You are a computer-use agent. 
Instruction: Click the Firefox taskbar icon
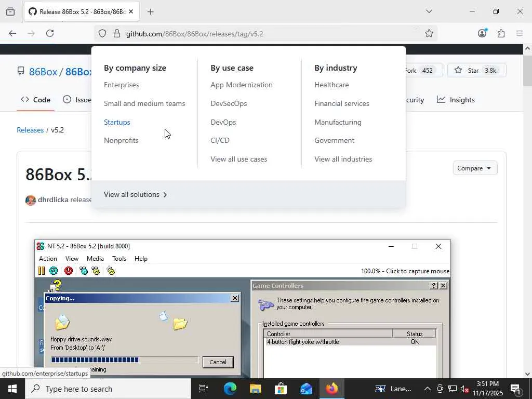[x=331, y=389]
